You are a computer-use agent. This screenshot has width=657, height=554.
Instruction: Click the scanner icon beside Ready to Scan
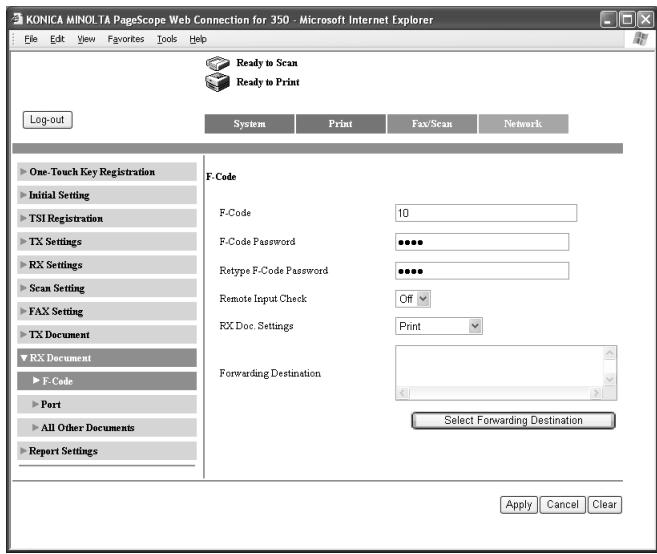[217, 63]
